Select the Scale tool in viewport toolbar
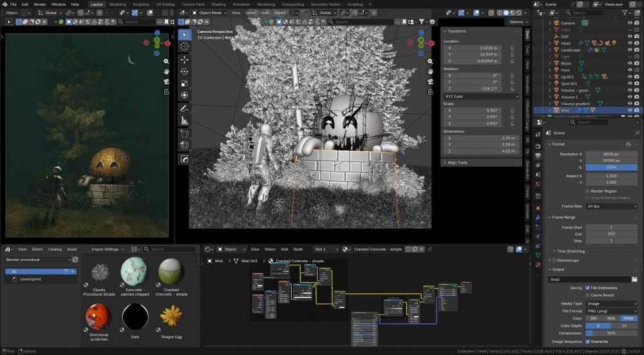 [x=184, y=83]
